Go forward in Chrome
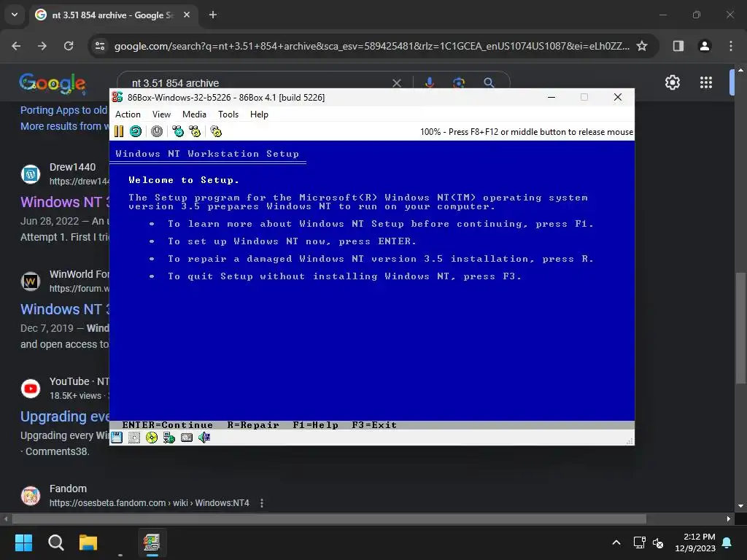 [42, 46]
